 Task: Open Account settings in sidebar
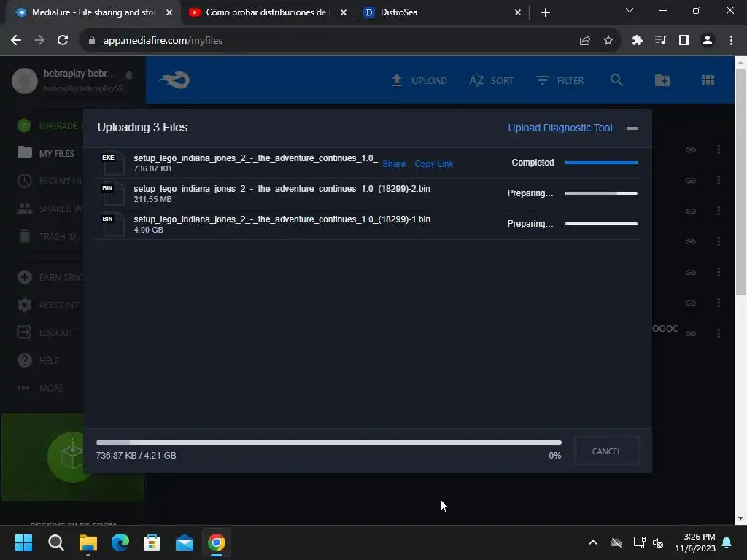[48, 305]
